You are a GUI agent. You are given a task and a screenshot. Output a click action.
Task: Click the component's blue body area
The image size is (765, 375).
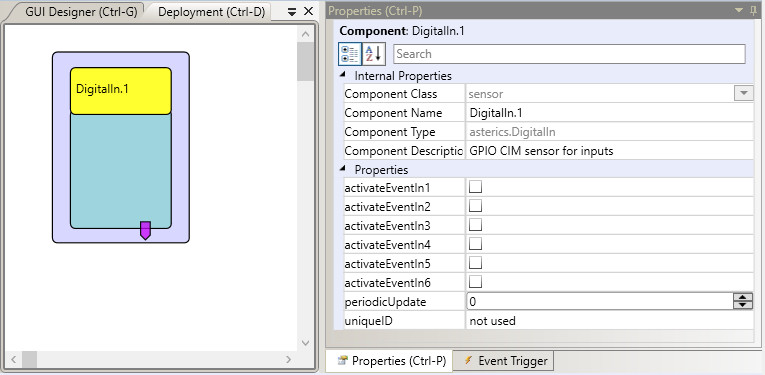coord(121,171)
